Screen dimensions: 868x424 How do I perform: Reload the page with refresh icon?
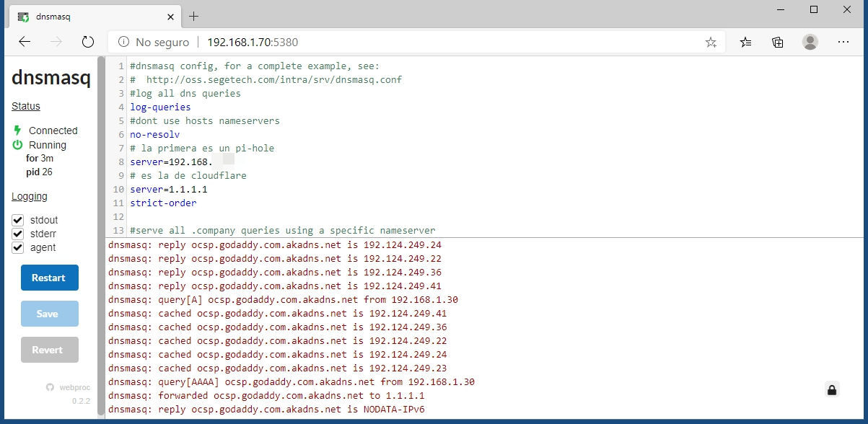tap(88, 42)
